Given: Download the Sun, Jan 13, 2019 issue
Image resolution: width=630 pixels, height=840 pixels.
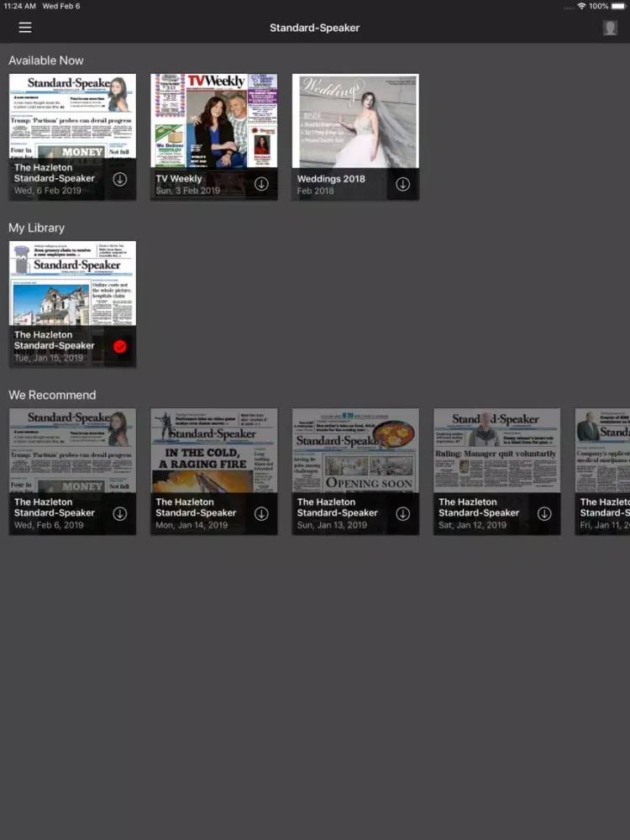Looking at the screenshot, I should (403, 514).
